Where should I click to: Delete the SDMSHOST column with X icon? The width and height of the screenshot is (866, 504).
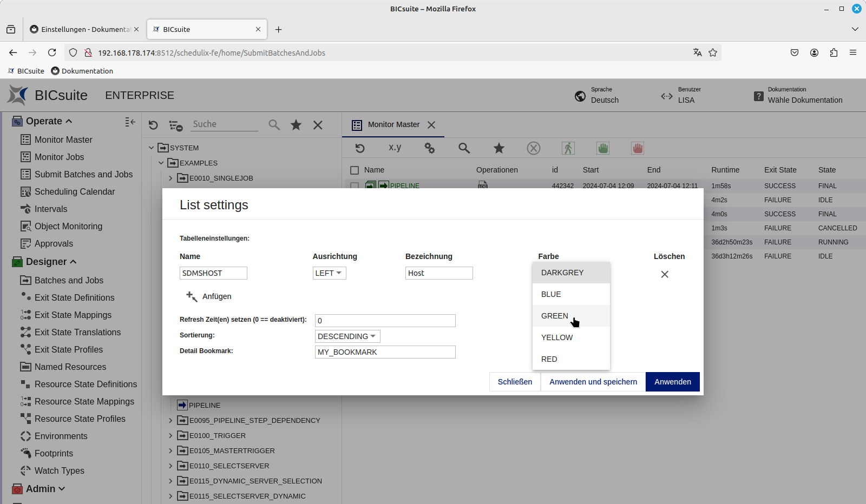pos(665,274)
